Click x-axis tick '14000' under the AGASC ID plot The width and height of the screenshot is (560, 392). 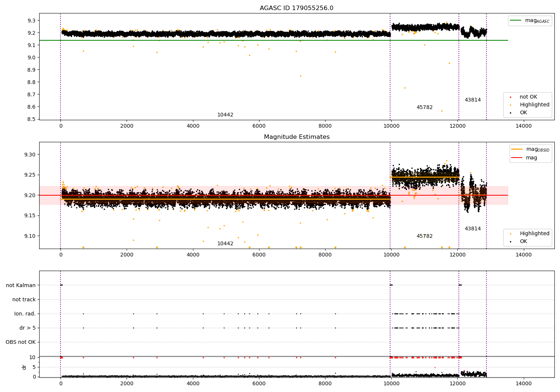click(523, 126)
